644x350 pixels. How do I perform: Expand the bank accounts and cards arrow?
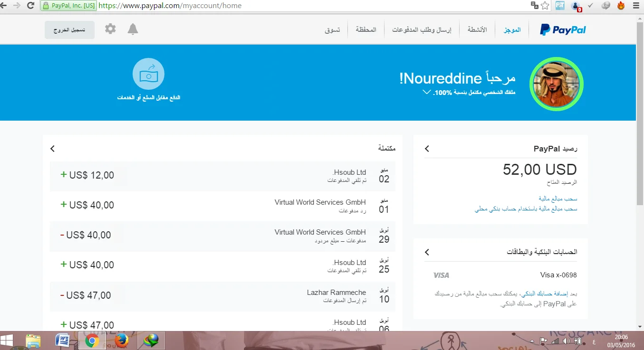(x=427, y=252)
